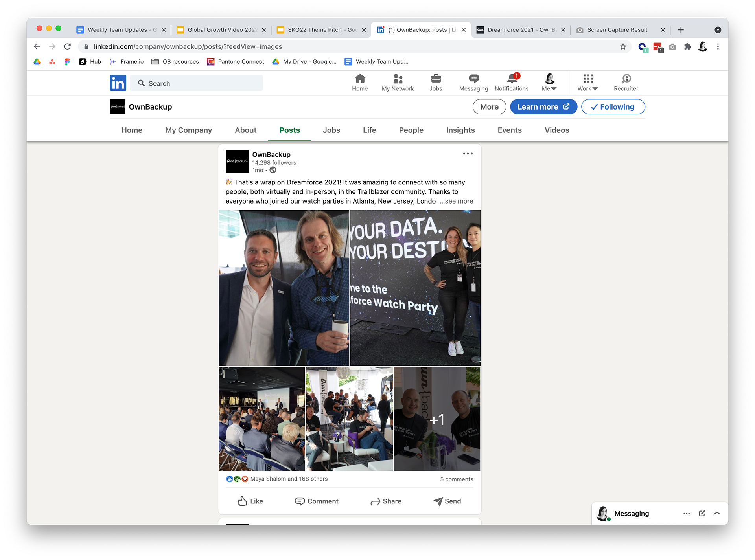Open the OwnBackup post author name link

(271, 154)
